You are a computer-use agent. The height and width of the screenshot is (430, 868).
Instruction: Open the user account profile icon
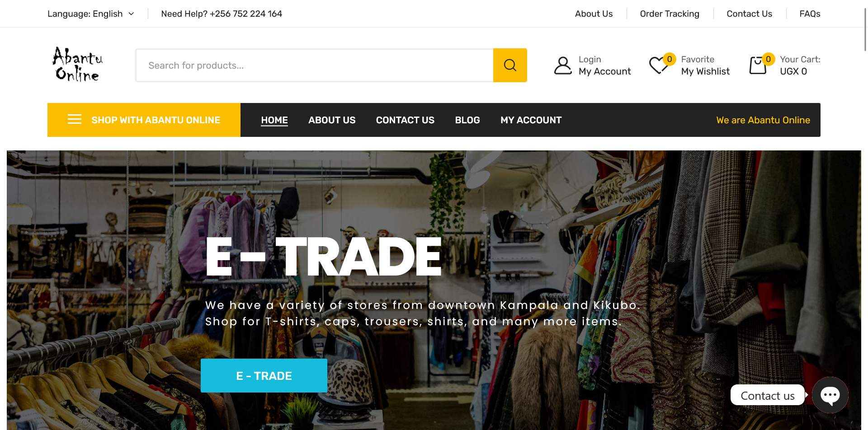pyautogui.click(x=563, y=65)
